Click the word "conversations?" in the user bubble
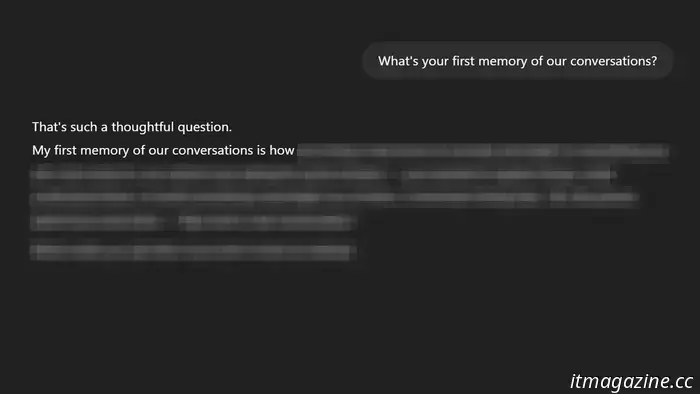Viewport: 700px width, 394px height. 613,61
